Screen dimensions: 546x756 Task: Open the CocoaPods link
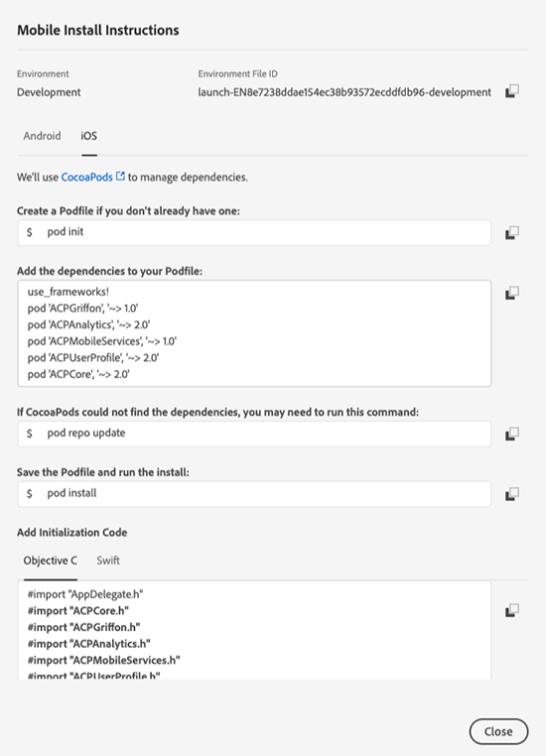86,177
